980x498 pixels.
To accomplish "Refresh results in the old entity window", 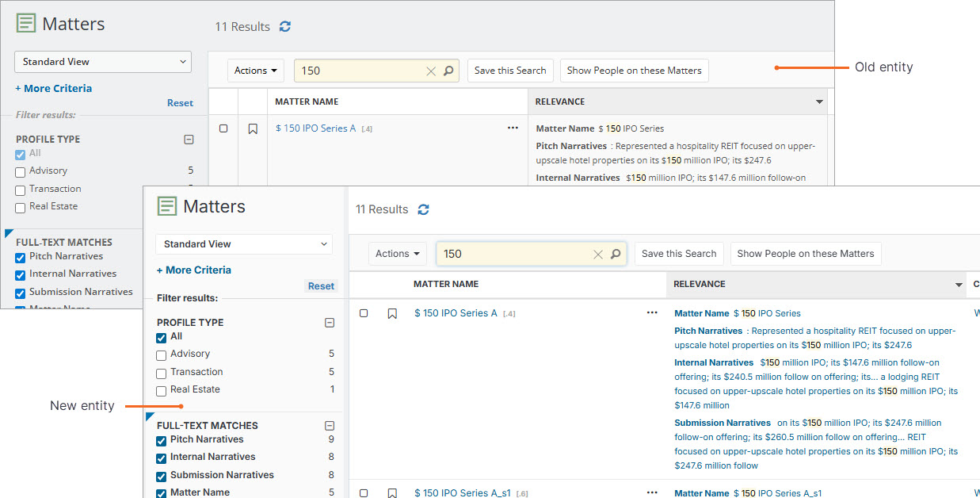I will pyautogui.click(x=285, y=27).
